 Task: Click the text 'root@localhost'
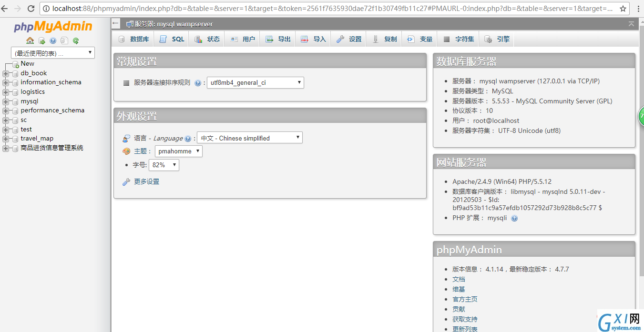[496, 121]
